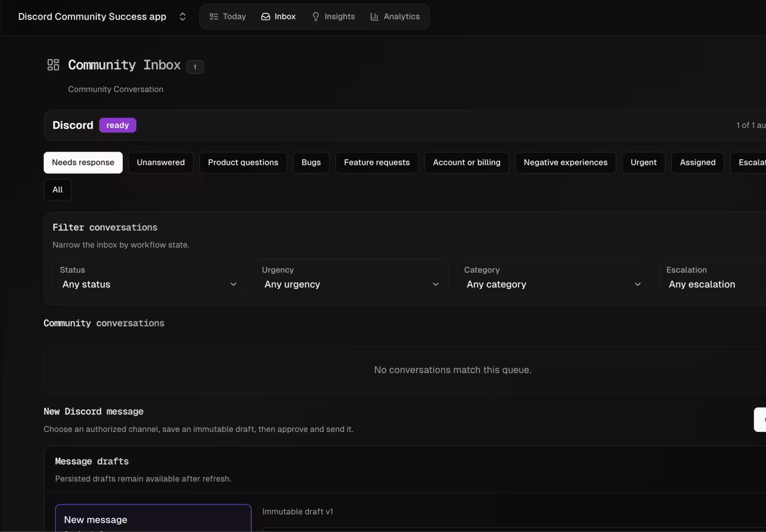The image size is (766, 532).
Task: Click the Persisted drafts remain available text
Action: coord(143,479)
